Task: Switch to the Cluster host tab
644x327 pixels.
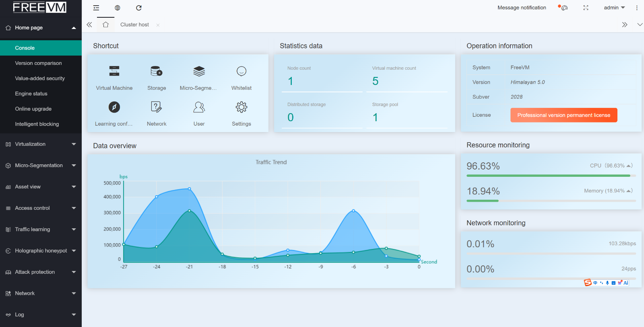Action: pos(135,25)
